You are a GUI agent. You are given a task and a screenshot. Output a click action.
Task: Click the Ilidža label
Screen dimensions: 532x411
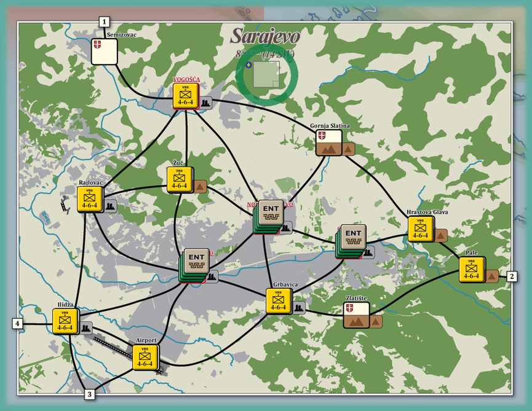[x=65, y=305]
